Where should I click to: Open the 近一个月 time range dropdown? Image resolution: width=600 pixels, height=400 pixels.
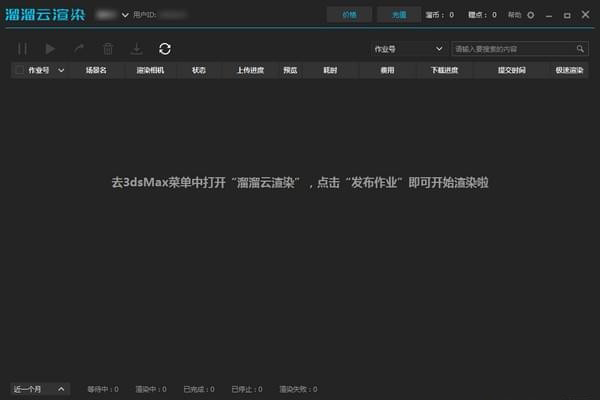(x=40, y=389)
